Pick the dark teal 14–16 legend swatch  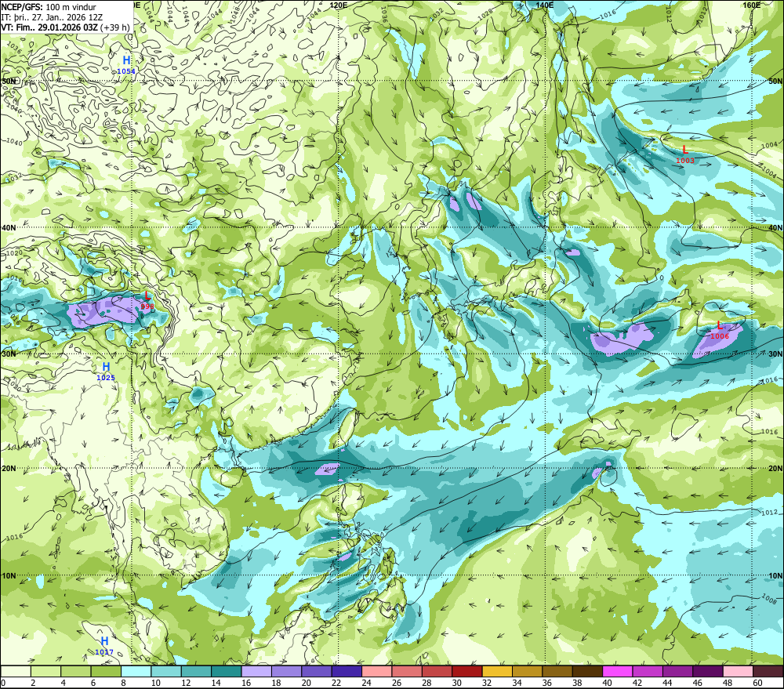[x=227, y=671]
